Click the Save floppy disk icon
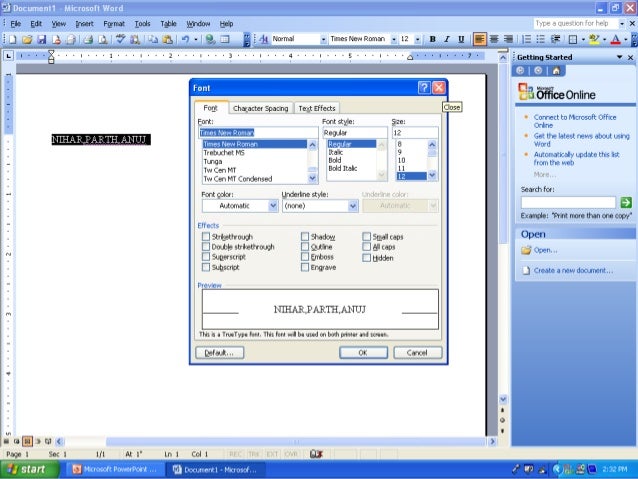638x479 pixels. tap(42, 39)
